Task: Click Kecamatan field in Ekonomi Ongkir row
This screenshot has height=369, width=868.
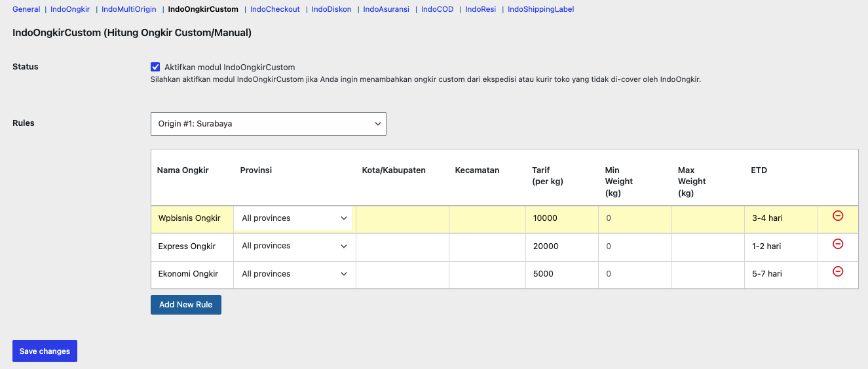Action: coord(487,274)
